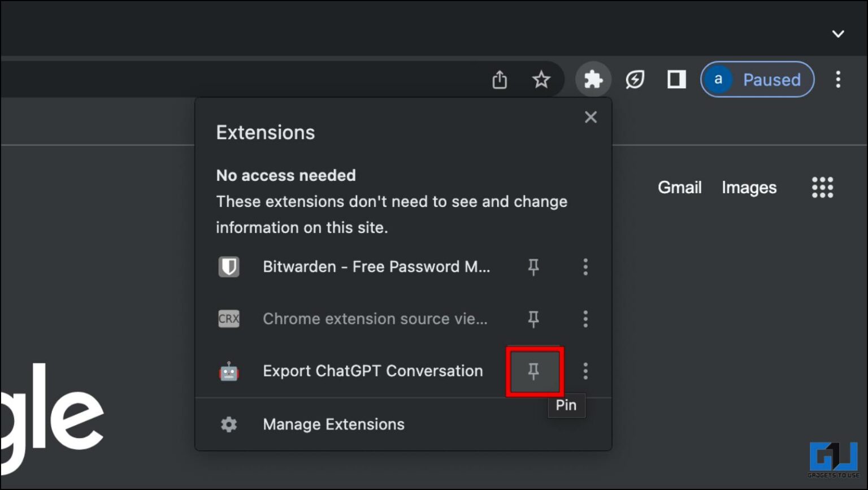This screenshot has width=868, height=490.
Task: Expand the chevron at top right
Action: point(838,34)
